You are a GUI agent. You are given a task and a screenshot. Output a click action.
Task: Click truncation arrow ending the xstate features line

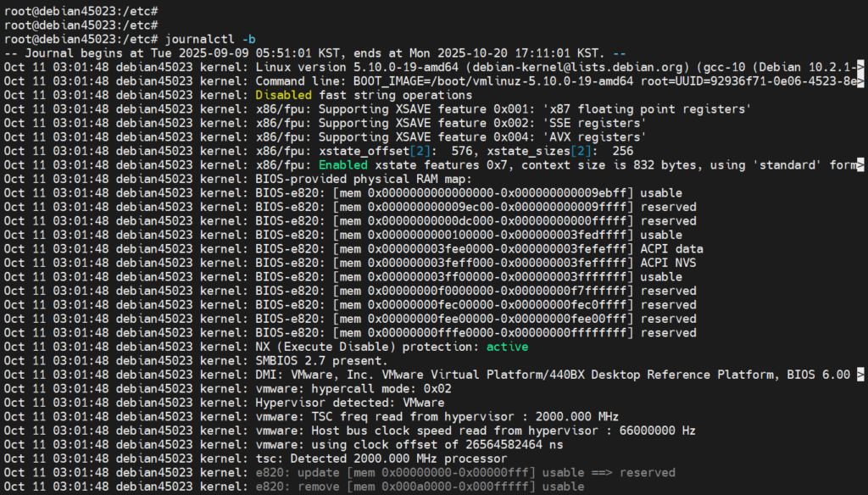[861, 165]
